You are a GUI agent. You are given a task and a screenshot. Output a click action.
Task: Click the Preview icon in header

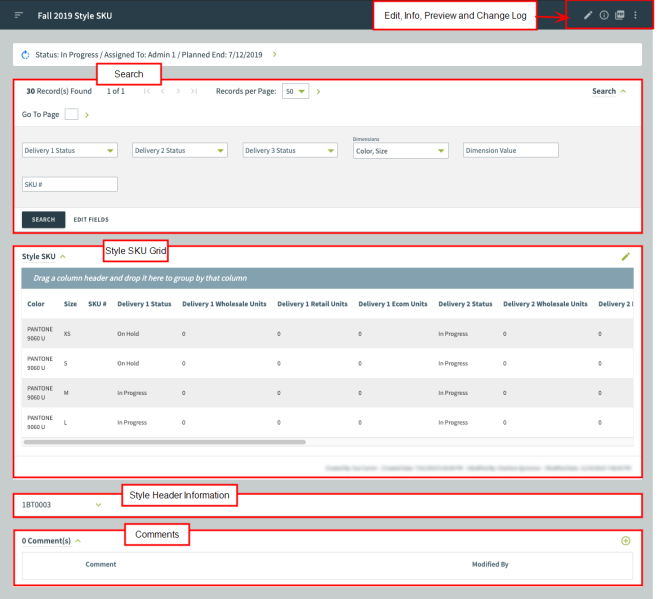(620, 15)
